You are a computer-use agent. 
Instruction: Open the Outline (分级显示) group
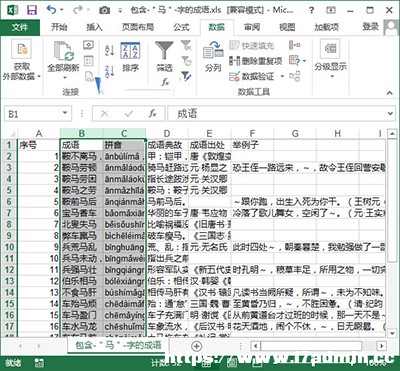pos(331,60)
